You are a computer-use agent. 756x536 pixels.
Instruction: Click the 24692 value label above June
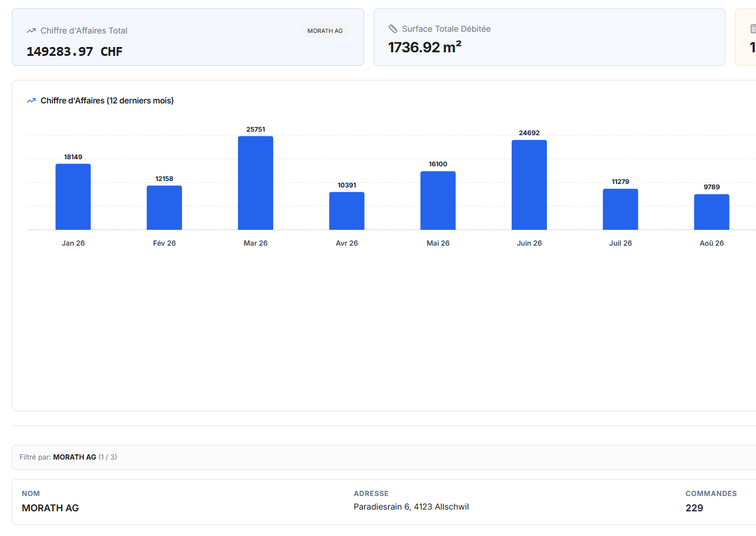click(529, 133)
